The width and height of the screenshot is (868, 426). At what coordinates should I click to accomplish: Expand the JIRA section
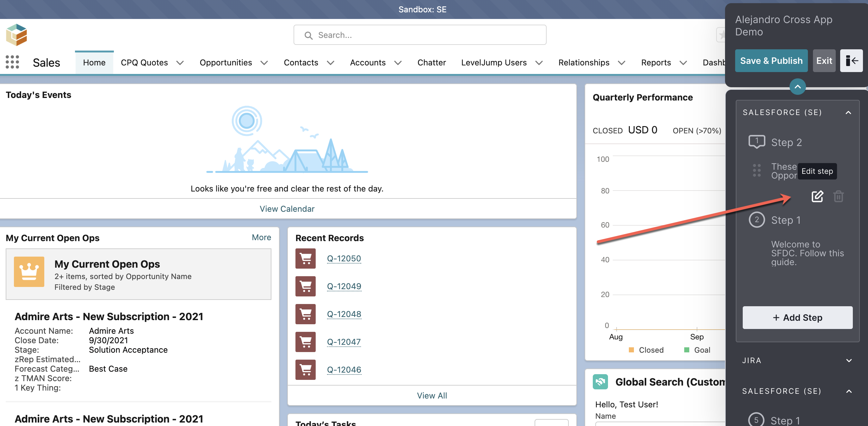click(849, 361)
